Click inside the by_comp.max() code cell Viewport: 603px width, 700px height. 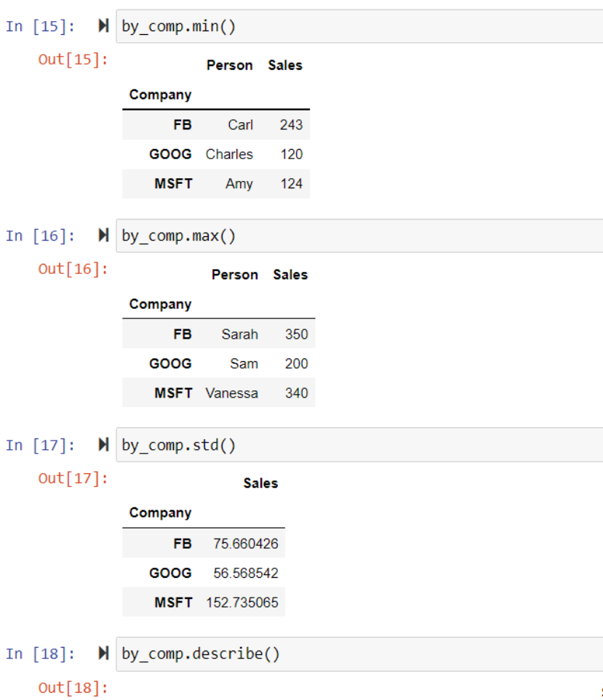tap(218, 235)
